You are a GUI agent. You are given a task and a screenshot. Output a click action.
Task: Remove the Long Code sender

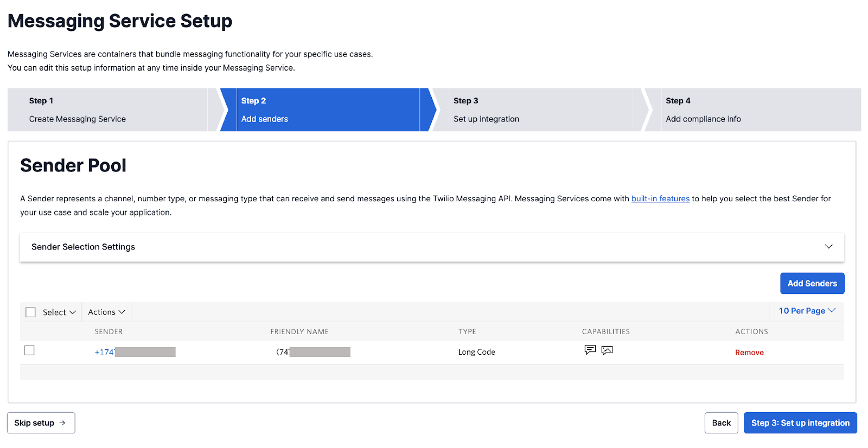coord(749,353)
